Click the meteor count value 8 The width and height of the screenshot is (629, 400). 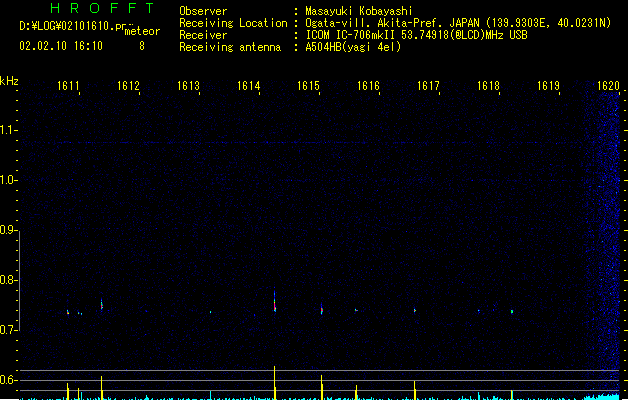point(142,46)
